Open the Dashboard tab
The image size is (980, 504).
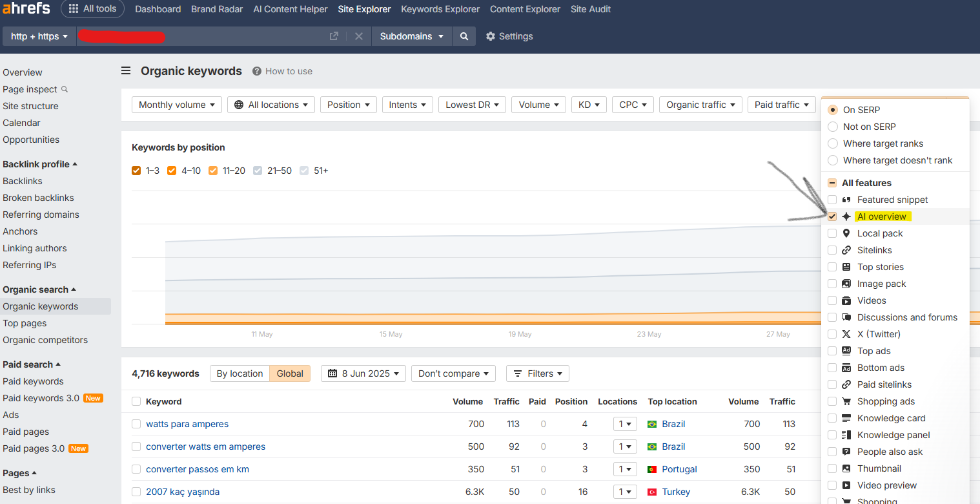point(158,9)
